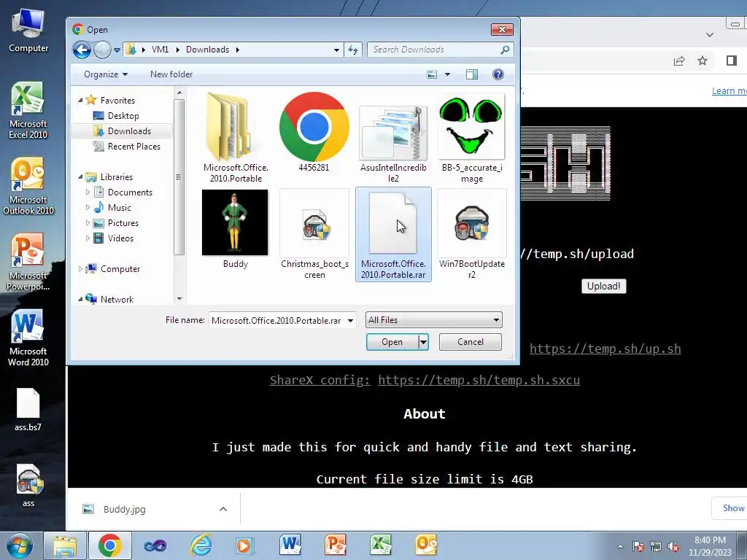Click the Cancel button
Image resolution: width=747 pixels, height=560 pixels.
coord(471,342)
